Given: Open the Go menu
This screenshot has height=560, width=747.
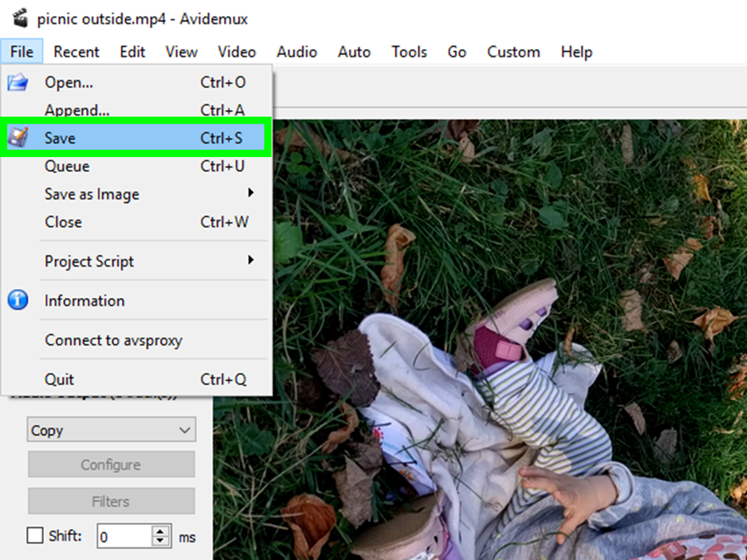Looking at the screenshot, I should point(457,52).
